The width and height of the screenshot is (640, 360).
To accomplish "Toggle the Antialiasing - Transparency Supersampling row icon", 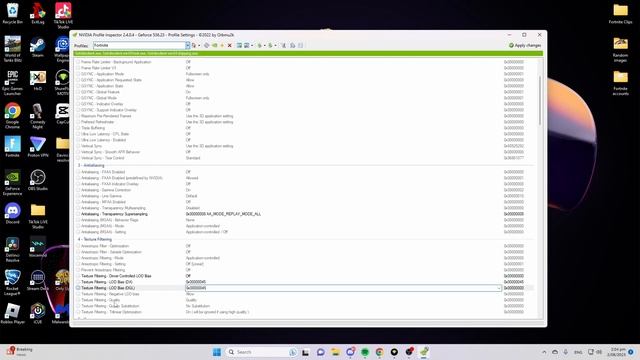I will [x=78, y=214].
